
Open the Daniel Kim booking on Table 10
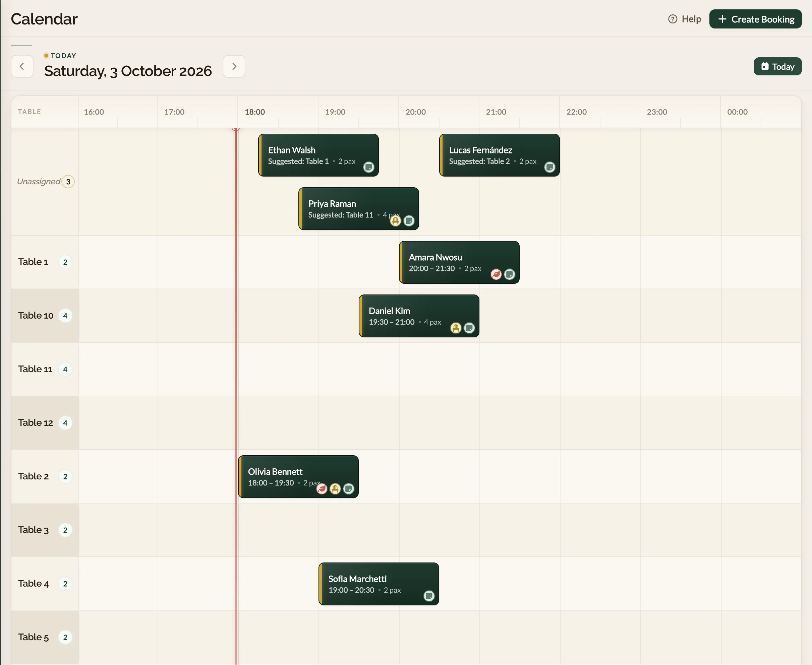pyautogui.click(x=419, y=316)
